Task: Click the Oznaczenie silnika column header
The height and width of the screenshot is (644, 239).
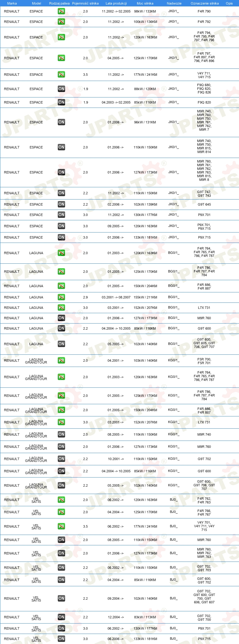Action: tap(205, 3)
